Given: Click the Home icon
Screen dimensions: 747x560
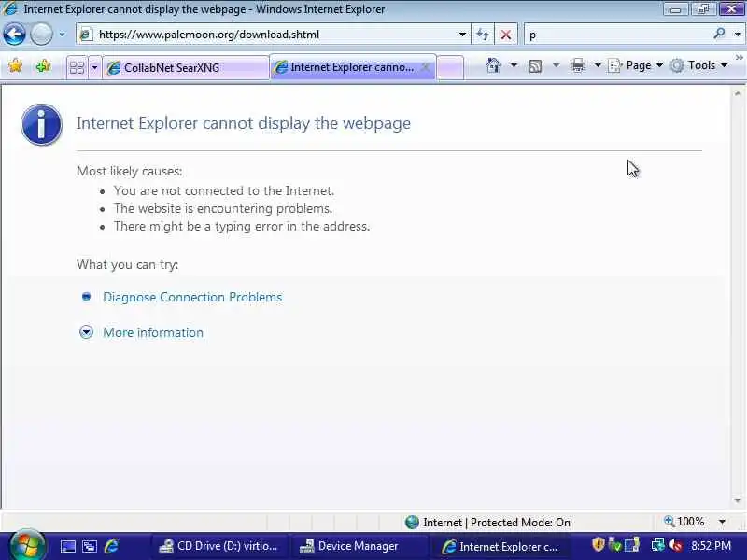Looking at the screenshot, I should click(494, 65).
